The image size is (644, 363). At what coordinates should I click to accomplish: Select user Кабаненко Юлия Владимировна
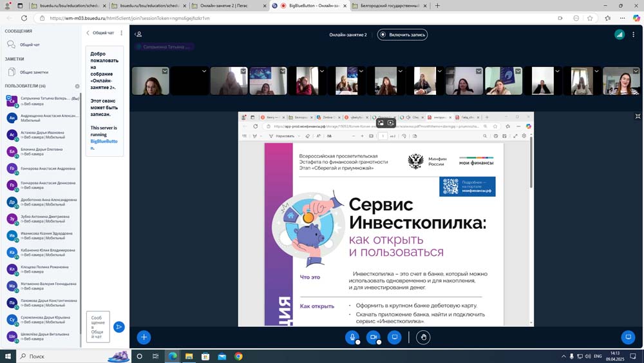coord(43,252)
